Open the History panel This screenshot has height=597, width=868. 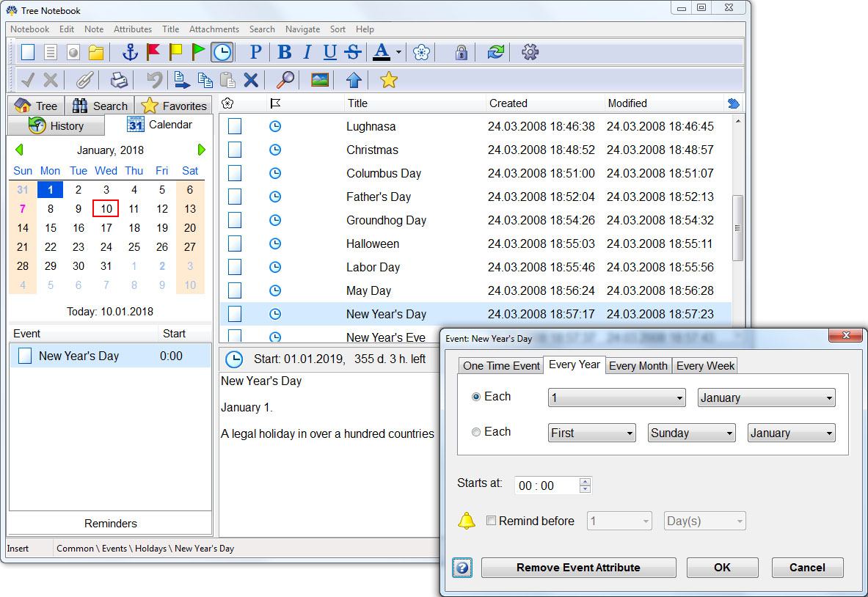[x=56, y=126]
